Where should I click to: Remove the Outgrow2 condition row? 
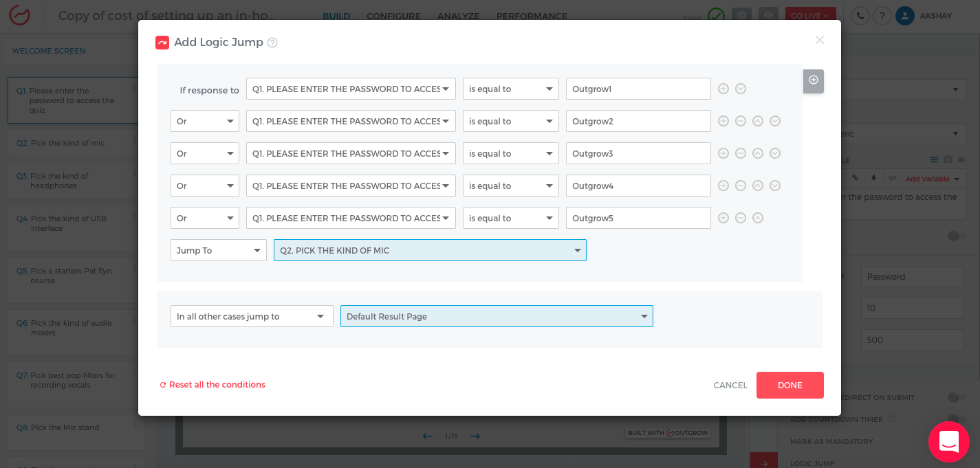click(741, 121)
